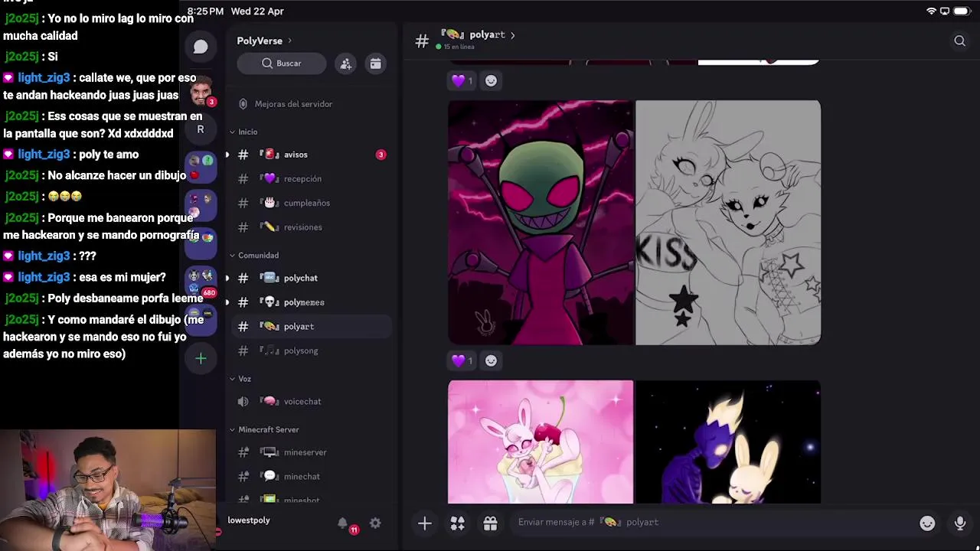Image resolution: width=980 pixels, height=551 pixels.
Task: Collapse the Minecraft Server category
Action: click(x=264, y=430)
